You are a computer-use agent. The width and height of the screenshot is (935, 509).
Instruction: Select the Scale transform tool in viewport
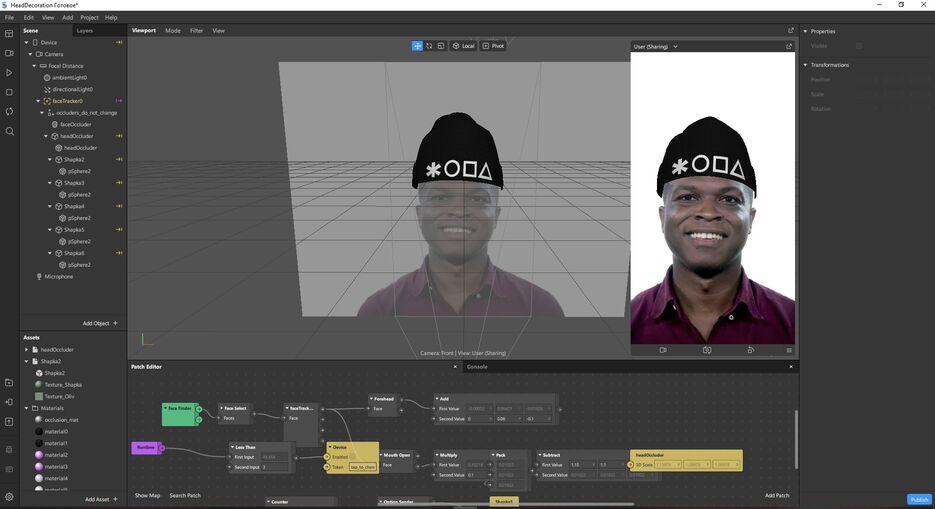pyautogui.click(x=441, y=46)
